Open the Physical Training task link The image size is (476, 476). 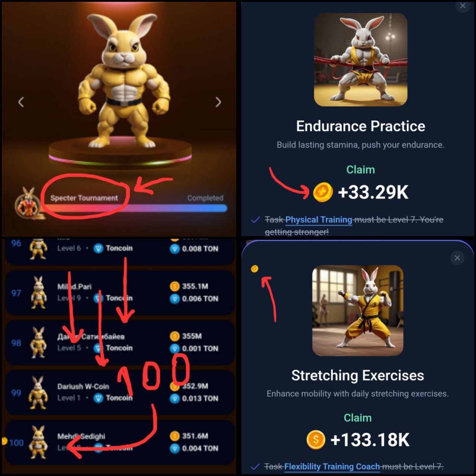[x=319, y=220]
